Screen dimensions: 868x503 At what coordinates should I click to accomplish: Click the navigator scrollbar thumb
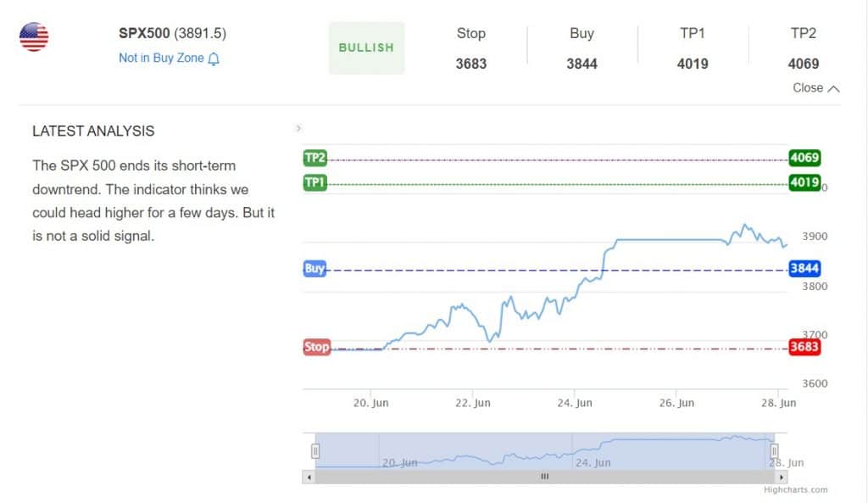coord(545,477)
